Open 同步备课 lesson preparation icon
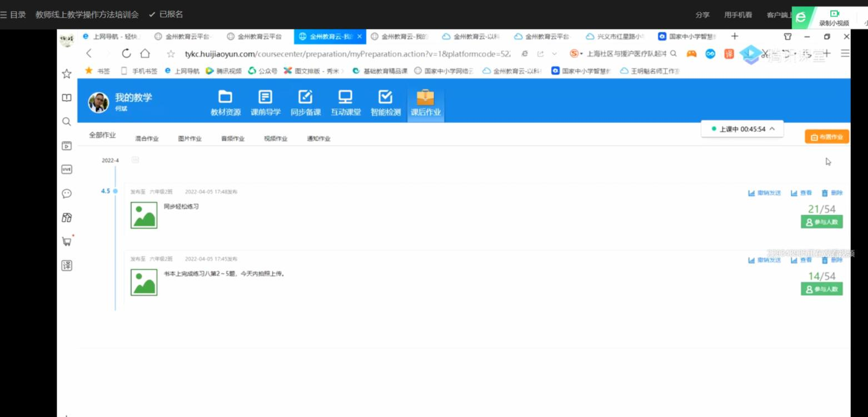The width and height of the screenshot is (868, 417). tap(306, 97)
